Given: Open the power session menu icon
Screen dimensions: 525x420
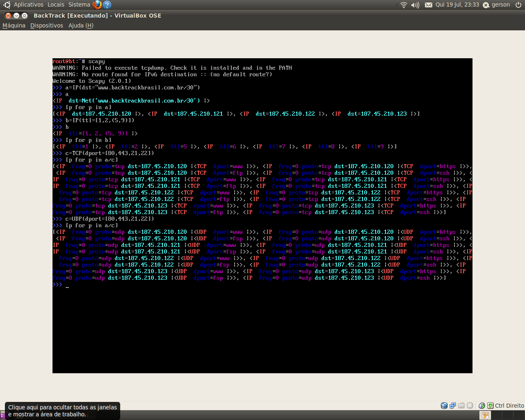Looking at the screenshot, I should 518,5.
